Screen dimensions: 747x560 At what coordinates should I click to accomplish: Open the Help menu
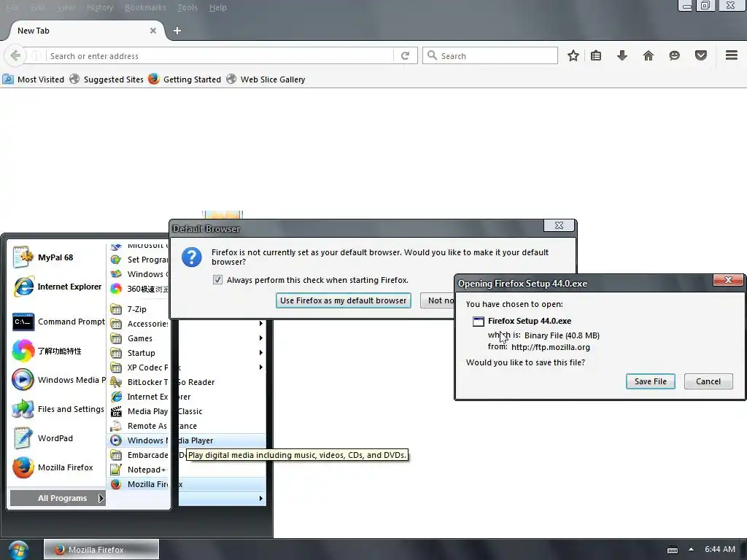[x=217, y=7]
